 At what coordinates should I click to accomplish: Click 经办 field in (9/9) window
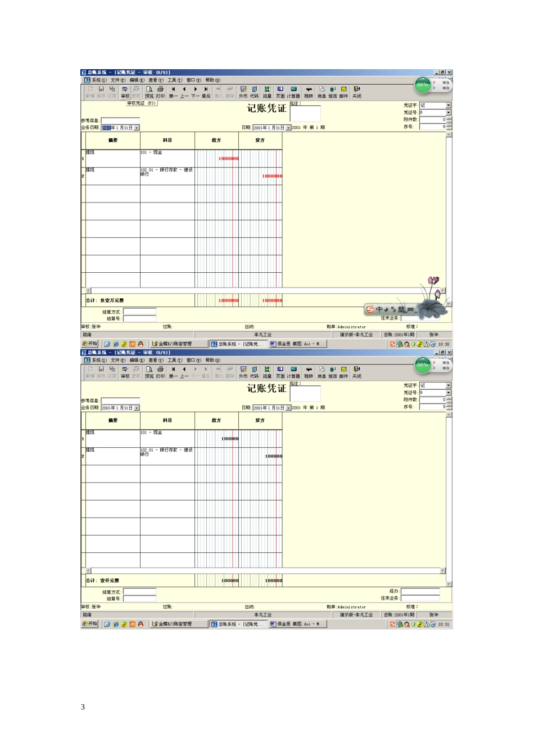pos(420,591)
